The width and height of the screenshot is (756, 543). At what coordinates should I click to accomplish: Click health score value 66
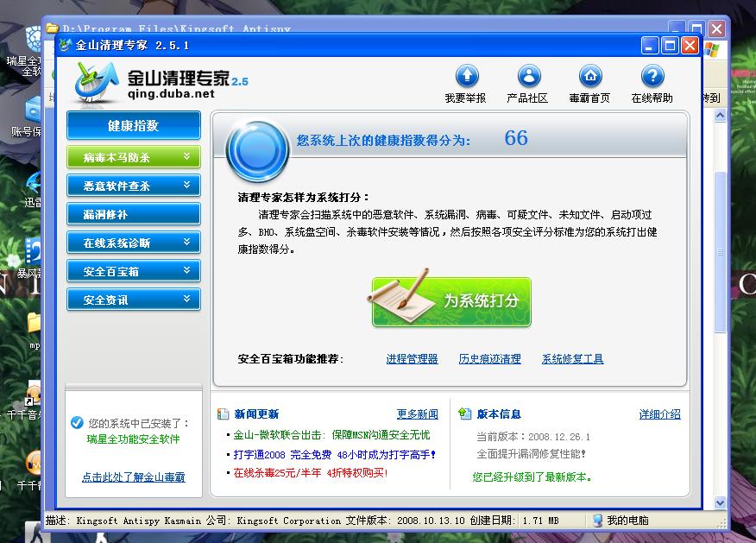(x=516, y=138)
